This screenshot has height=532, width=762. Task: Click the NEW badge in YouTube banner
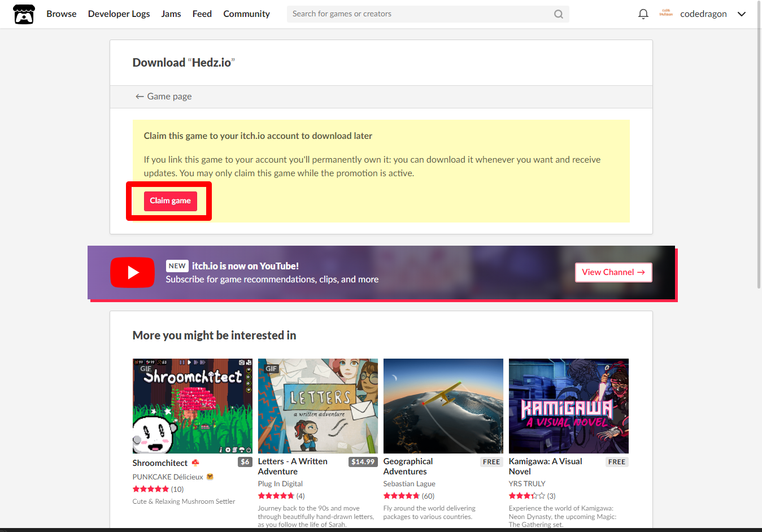pos(177,266)
